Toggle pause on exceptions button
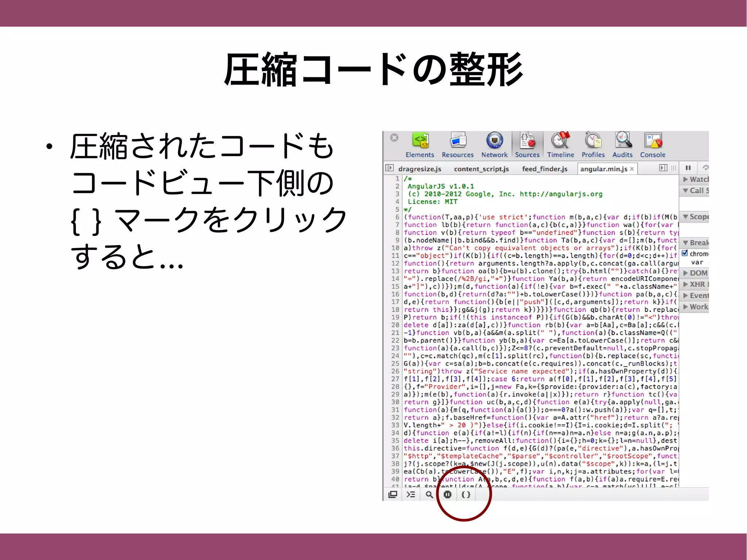Viewport: 747px width, 560px height. (448, 495)
